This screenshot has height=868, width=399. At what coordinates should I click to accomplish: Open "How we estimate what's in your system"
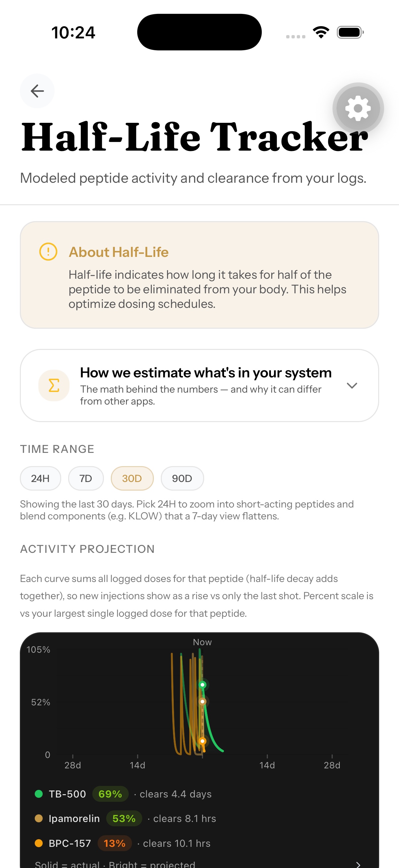coord(199,385)
